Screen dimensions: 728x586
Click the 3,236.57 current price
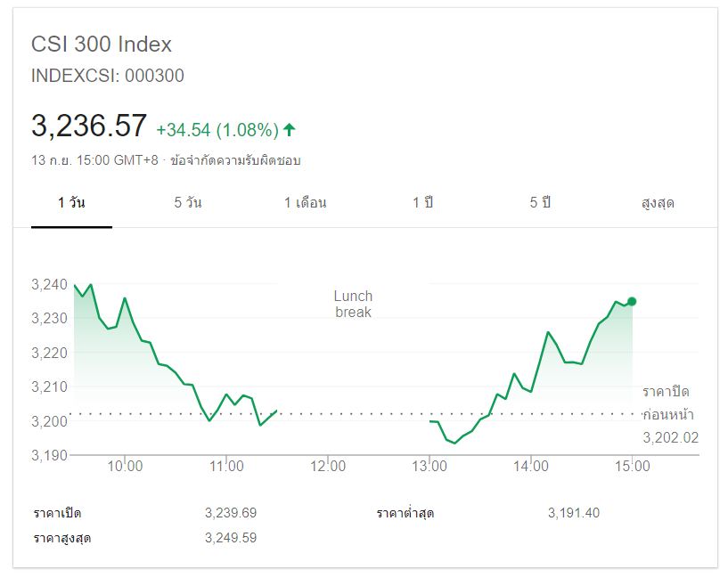89,126
